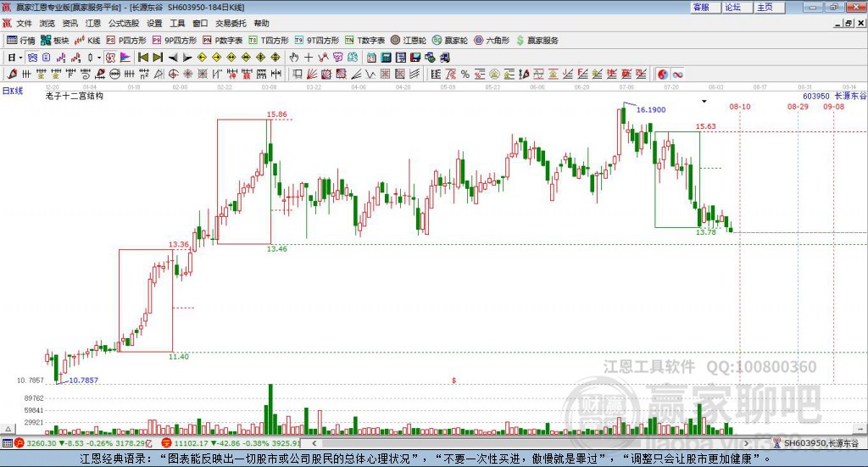Open the P数字表 number table
Image resolution: width=868 pixels, height=467 pixels.
click(223, 41)
